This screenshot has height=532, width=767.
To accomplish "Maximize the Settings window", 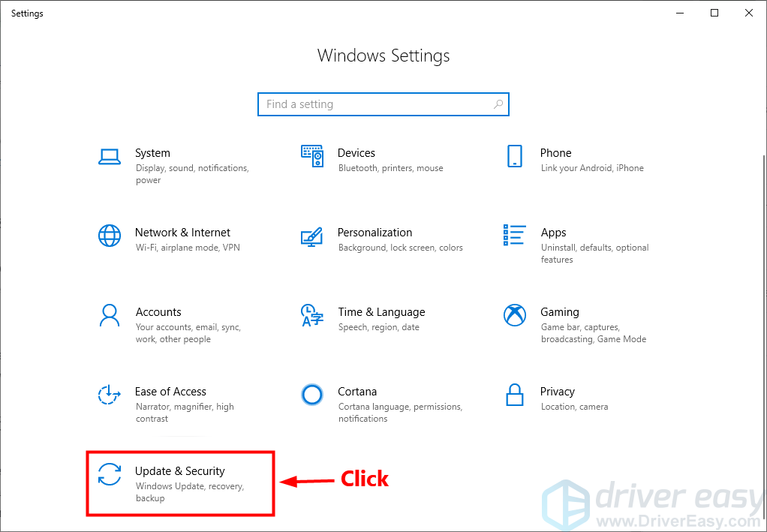I will (x=714, y=14).
